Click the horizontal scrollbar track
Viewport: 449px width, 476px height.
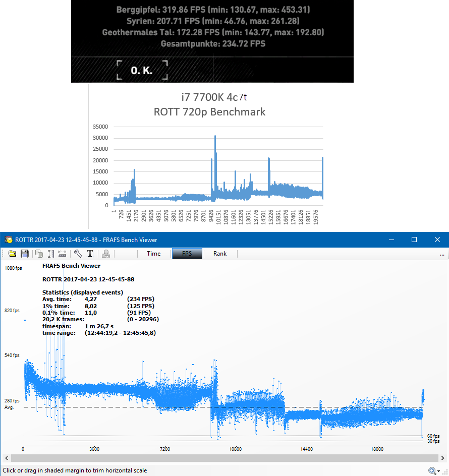pos(225,458)
